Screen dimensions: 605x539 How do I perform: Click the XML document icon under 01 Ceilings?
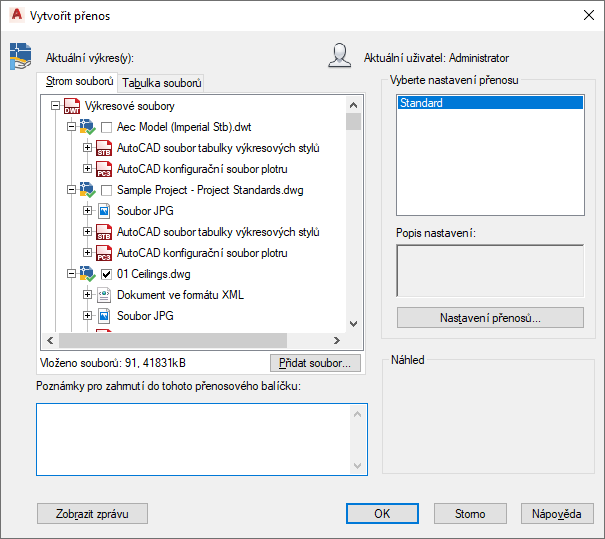[103, 295]
